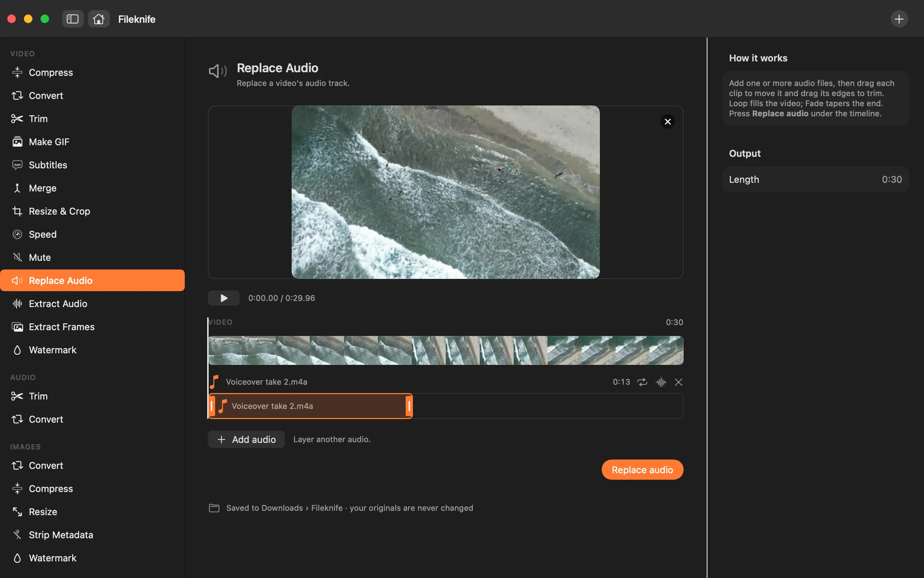
Task: Select Resize & Crop icon in sidebar
Action: point(17,211)
